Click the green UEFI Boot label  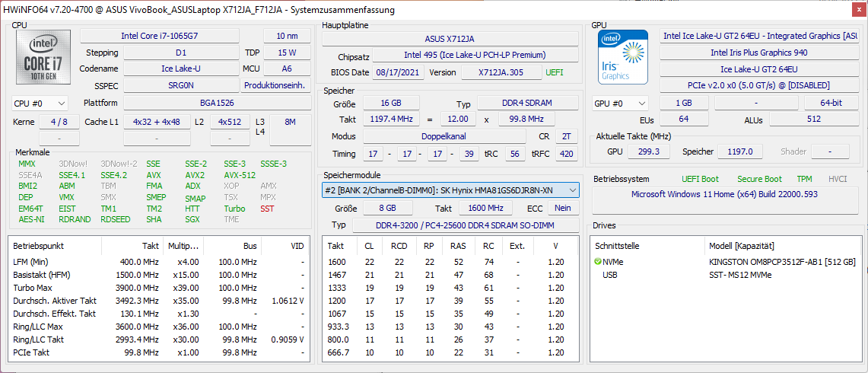click(x=699, y=179)
